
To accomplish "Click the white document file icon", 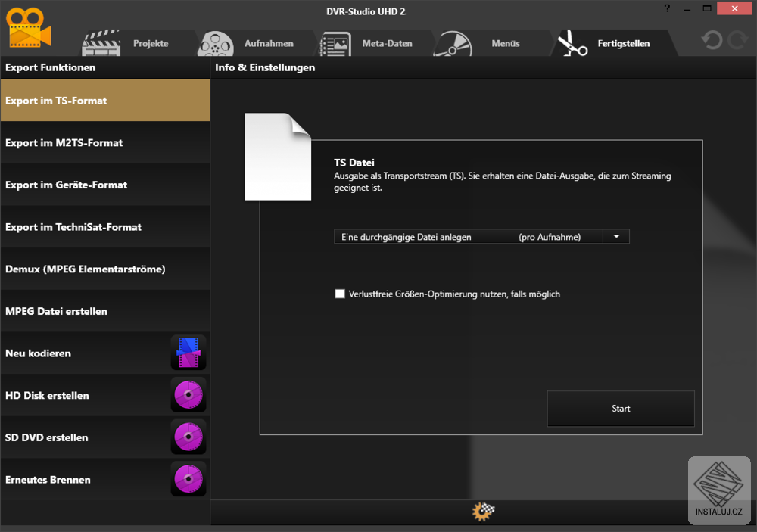I will (x=278, y=157).
